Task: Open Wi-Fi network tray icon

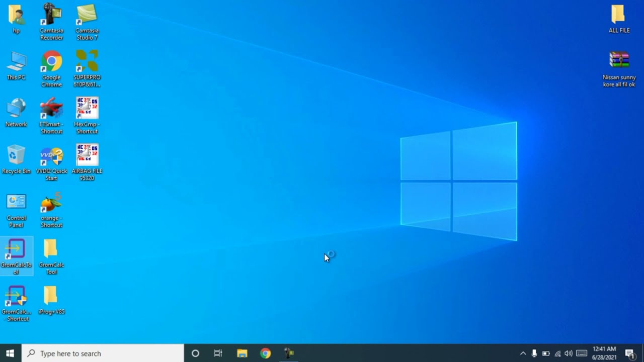Action: (x=557, y=353)
